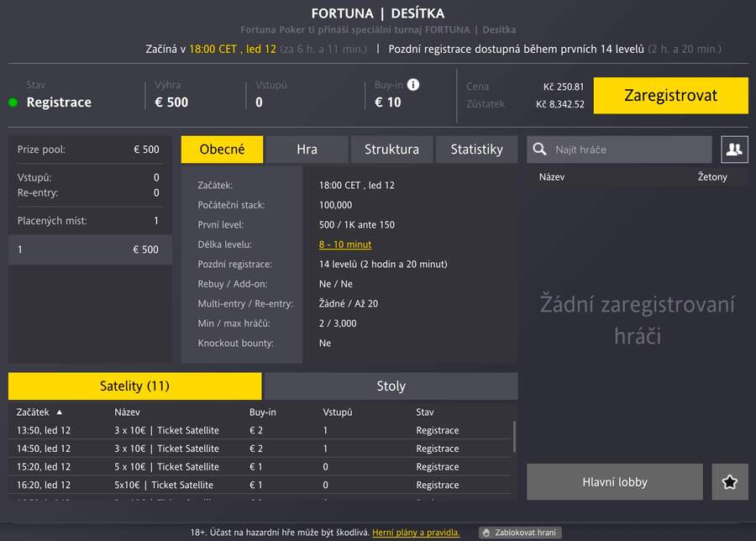Click the Knockout bounty label
The height and width of the screenshot is (541, 756).
[x=235, y=344]
